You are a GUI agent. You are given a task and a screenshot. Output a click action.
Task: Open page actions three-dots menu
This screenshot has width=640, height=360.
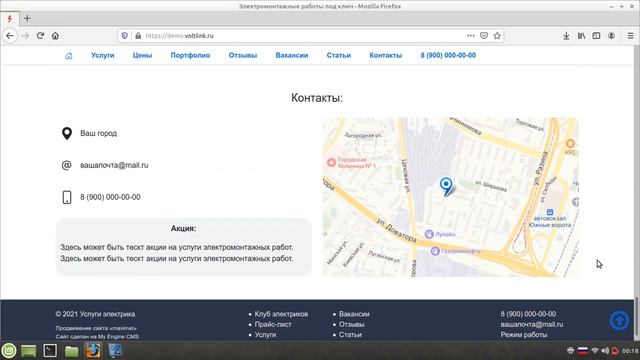pyautogui.click(x=471, y=36)
